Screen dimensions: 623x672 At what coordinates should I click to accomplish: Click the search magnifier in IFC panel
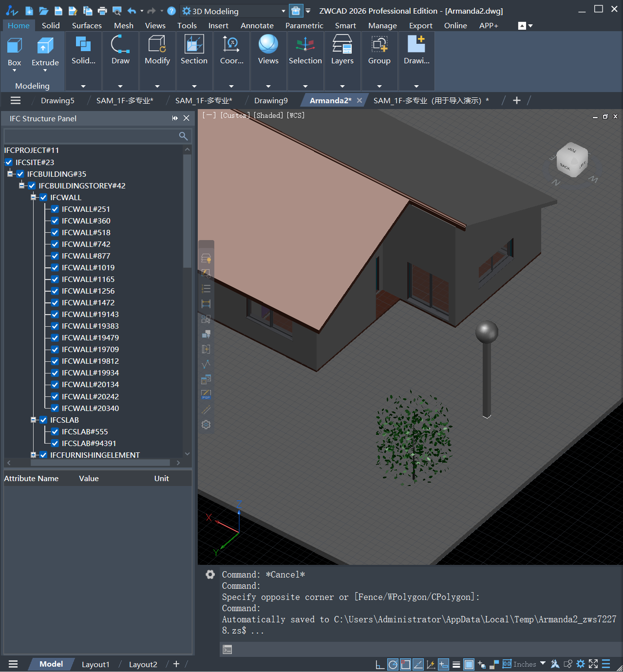point(183,136)
